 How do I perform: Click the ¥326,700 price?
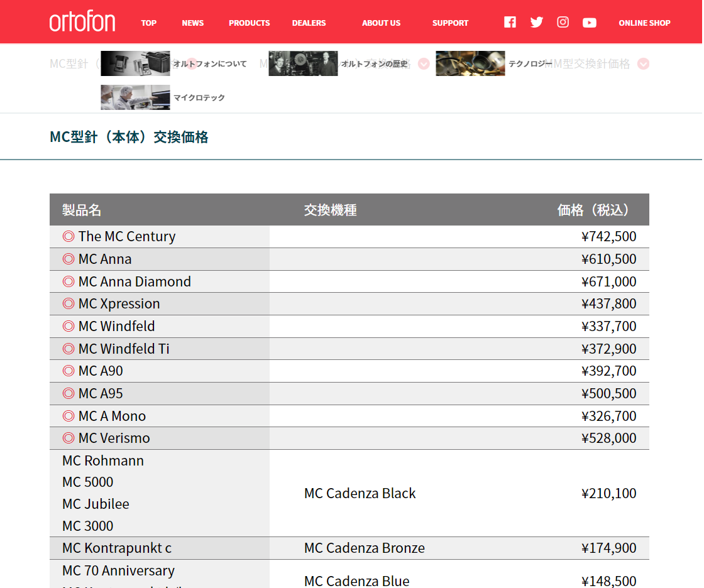pyautogui.click(x=609, y=416)
